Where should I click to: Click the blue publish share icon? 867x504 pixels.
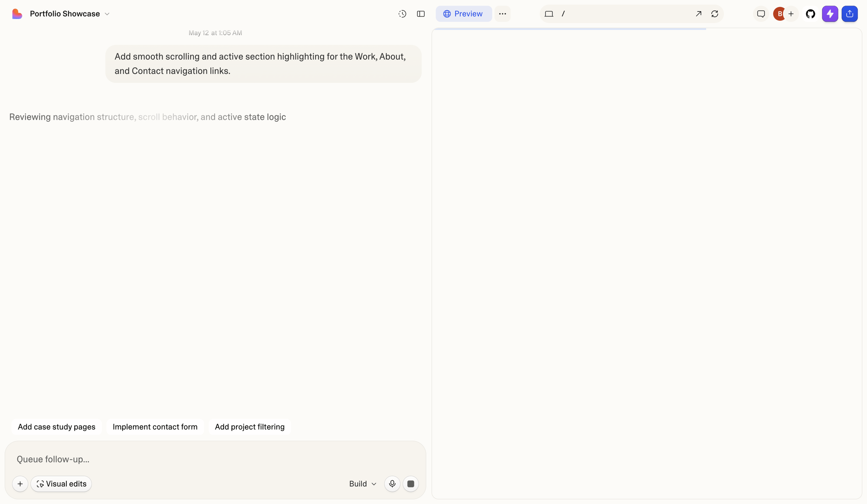849,14
